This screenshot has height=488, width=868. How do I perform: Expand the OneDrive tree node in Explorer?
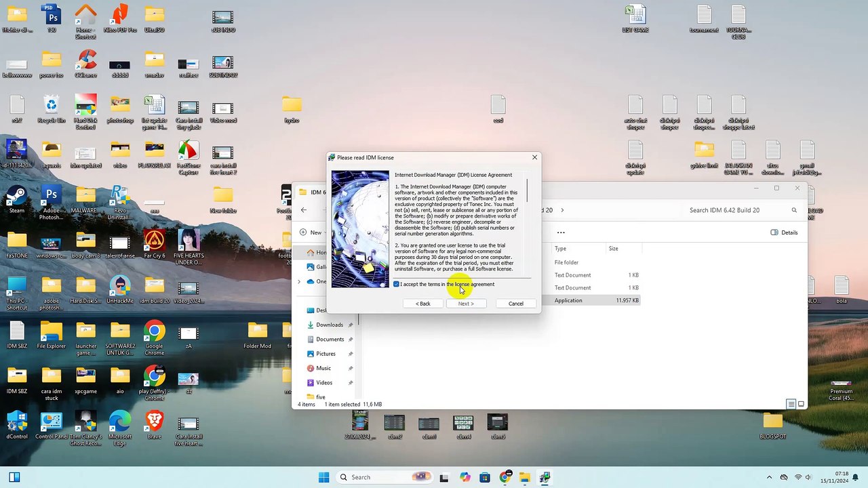point(299,281)
